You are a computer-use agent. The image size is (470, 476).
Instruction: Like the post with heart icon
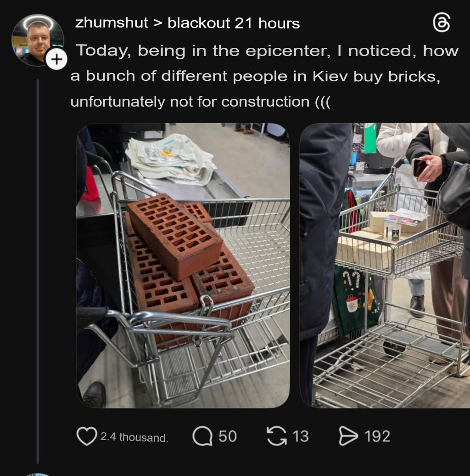pyautogui.click(x=87, y=436)
